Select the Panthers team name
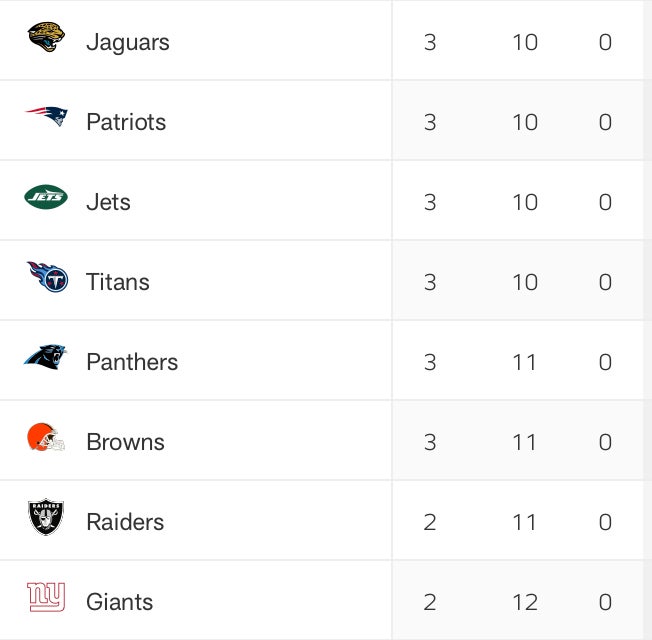Viewport: 652px width, 640px height. pyautogui.click(x=132, y=362)
